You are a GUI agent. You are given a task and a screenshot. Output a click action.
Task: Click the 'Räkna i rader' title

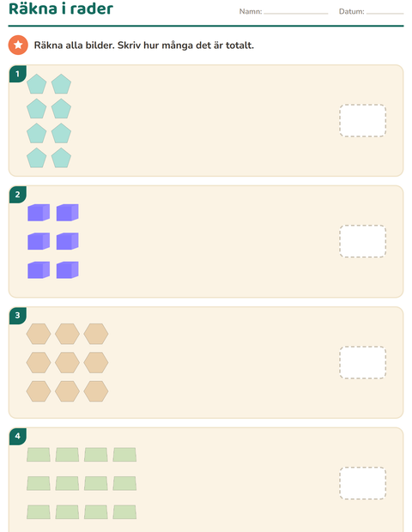[61, 9]
